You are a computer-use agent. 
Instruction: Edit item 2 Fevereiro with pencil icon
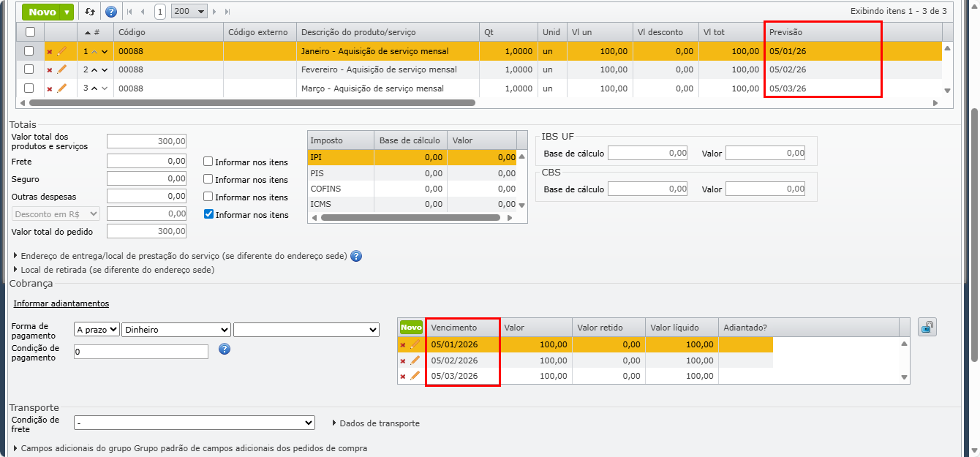[x=61, y=69]
